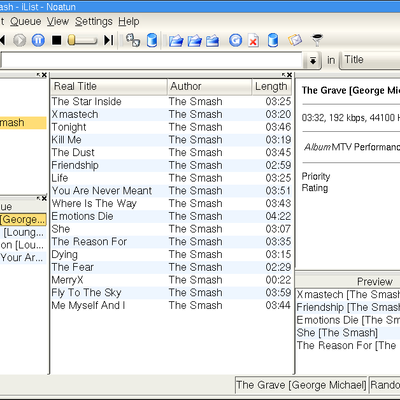Click into the search text field
The height and width of the screenshot is (400, 400).
[151, 61]
